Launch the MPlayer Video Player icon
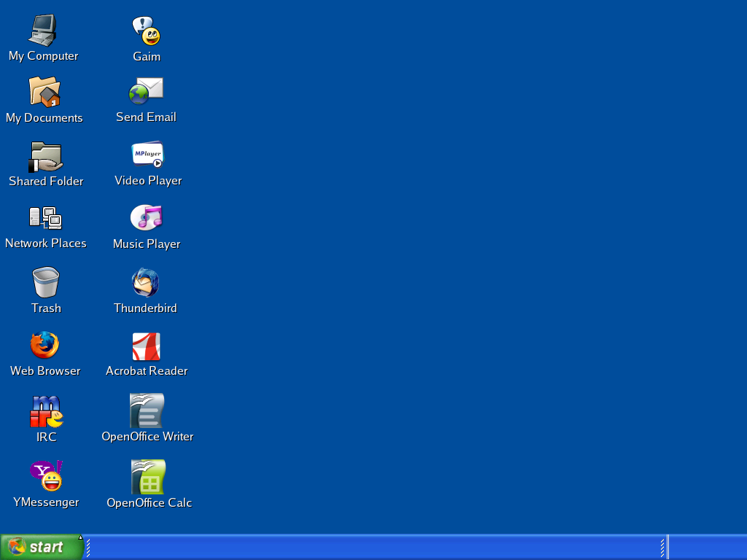 pyautogui.click(x=147, y=155)
